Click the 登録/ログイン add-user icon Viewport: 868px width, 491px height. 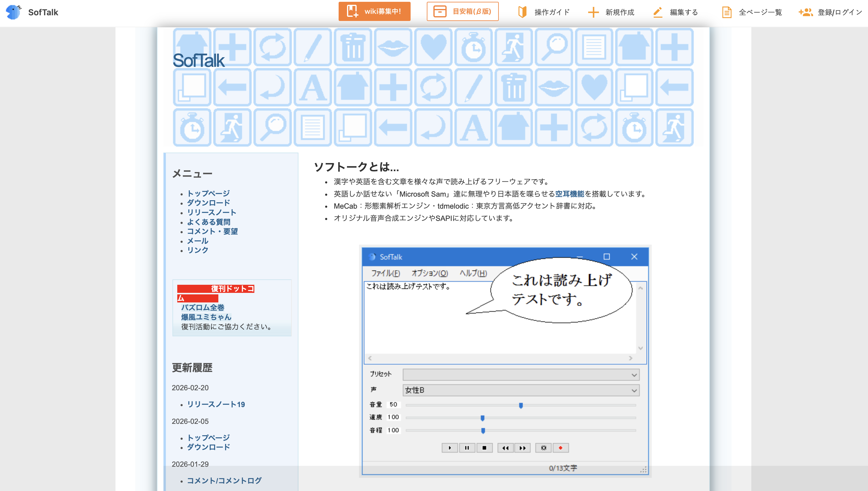pos(805,12)
